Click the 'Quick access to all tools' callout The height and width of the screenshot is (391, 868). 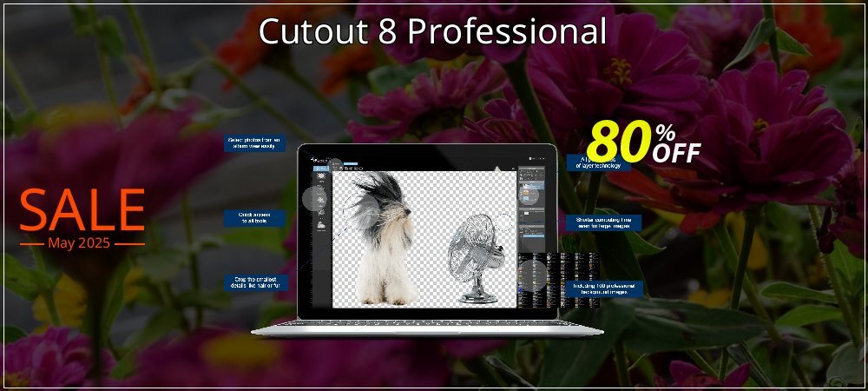click(254, 217)
